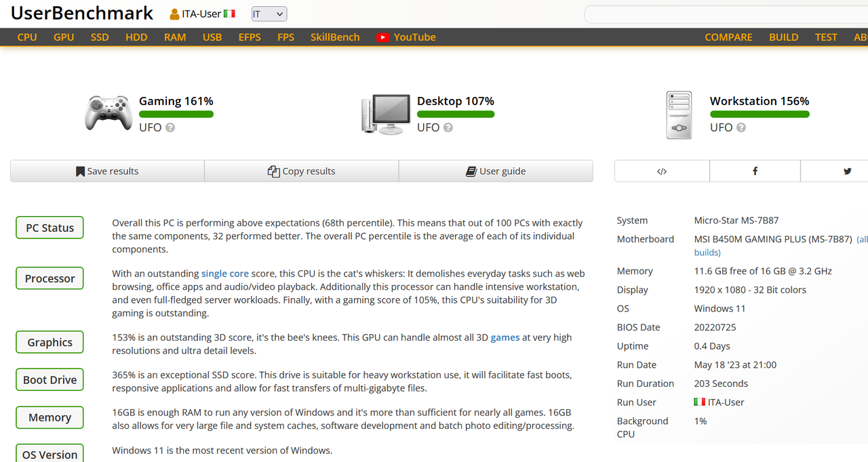Follow the games link in Graphics text
The height and width of the screenshot is (462, 868).
[505, 337]
